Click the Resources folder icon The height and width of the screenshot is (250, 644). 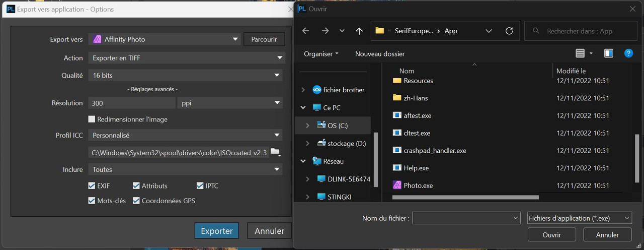(x=397, y=81)
